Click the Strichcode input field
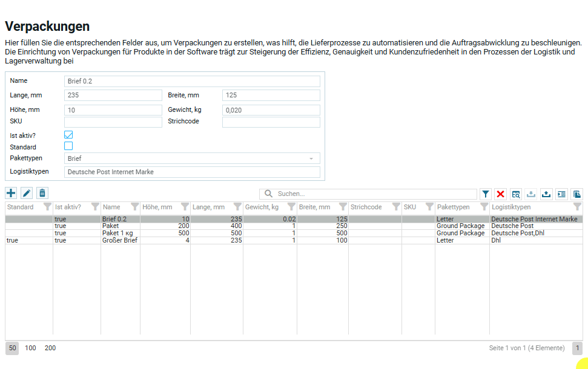Image resolution: width=588 pixels, height=369 pixels. [x=271, y=122]
